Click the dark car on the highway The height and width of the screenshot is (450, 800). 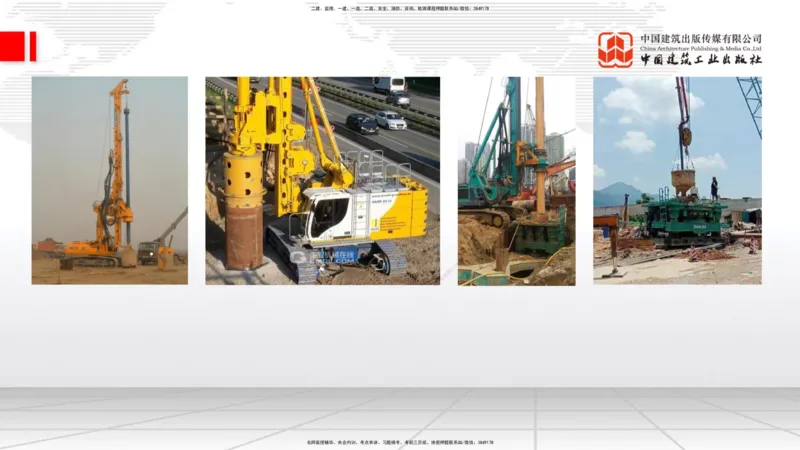362,124
